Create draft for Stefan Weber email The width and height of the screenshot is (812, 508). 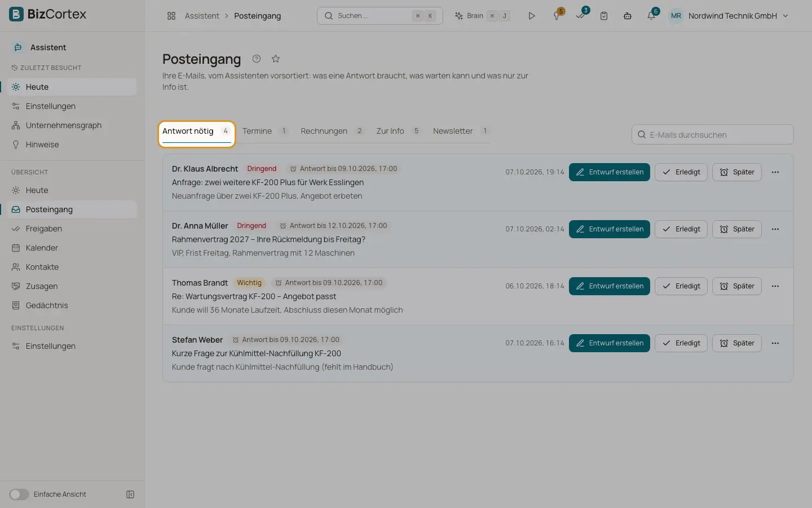click(609, 343)
